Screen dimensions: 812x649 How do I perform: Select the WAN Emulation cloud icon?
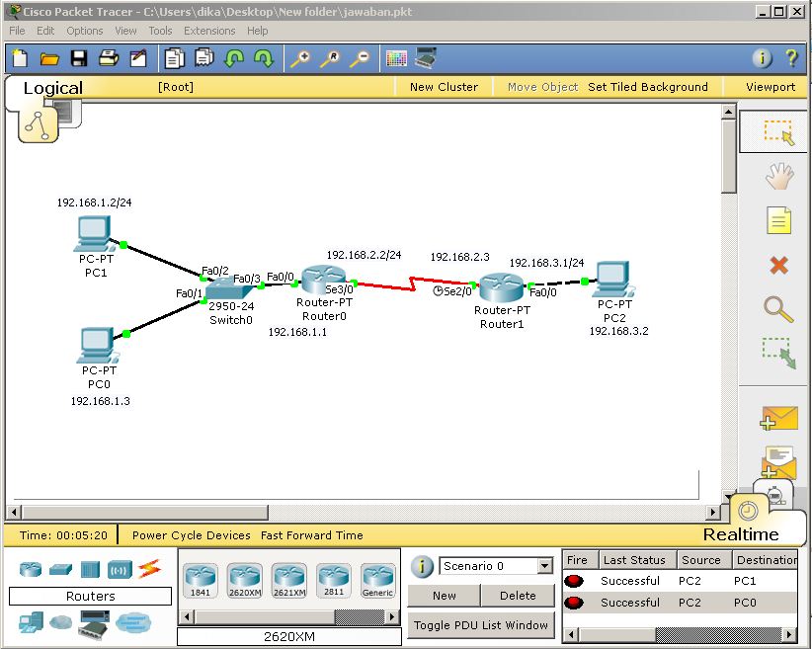tap(60, 622)
